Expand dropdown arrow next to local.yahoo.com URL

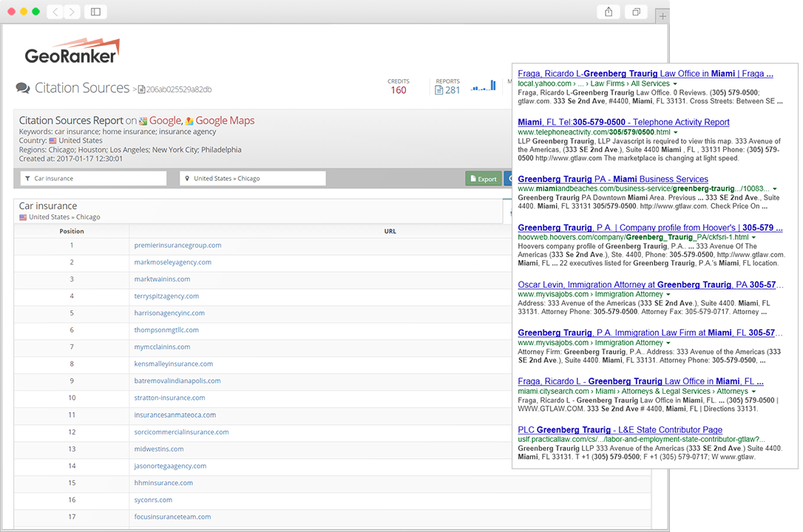pyautogui.click(x=675, y=84)
